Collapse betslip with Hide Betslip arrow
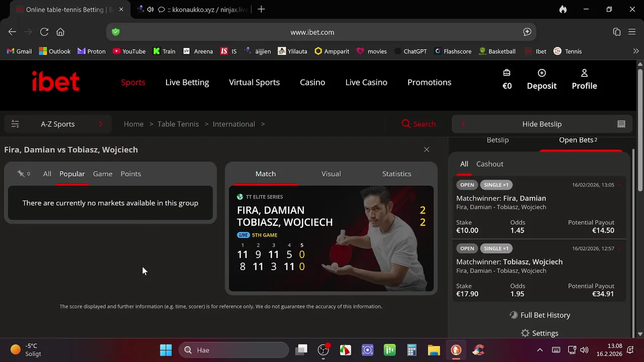This screenshot has height=362, width=644. (x=463, y=124)
